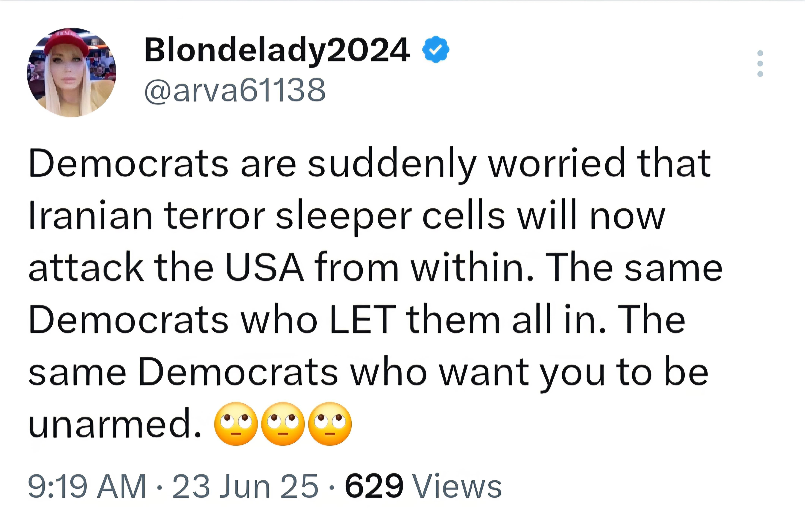Image resolution: width=805 pixels, height=532 pixels.
Task: Open the three-dot more options menu
Action: click(x=760, y=64)
